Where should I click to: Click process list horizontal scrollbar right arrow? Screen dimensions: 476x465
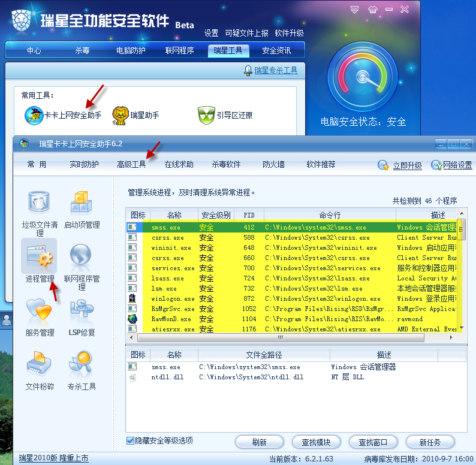[451, 337]
